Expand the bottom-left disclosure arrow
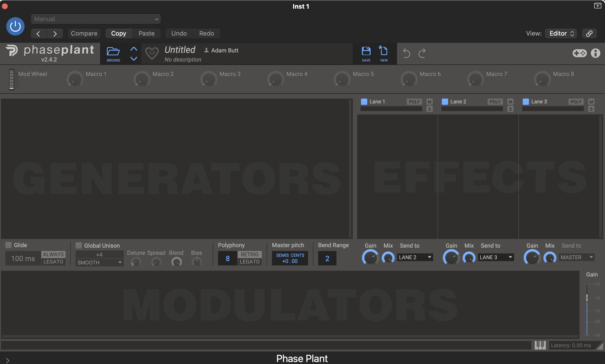The image size is (605, 364). [7, 360]
